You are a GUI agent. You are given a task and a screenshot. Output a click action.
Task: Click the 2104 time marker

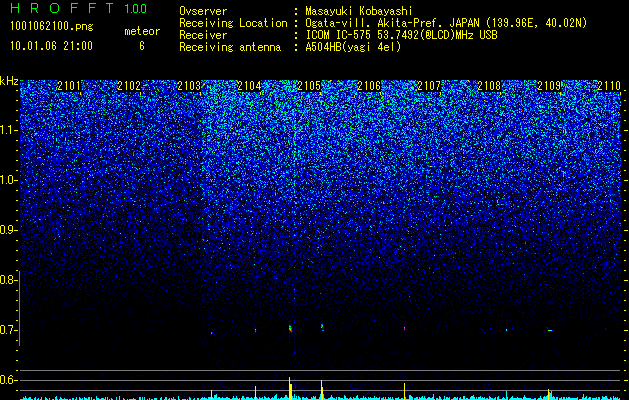click(249, 86)
